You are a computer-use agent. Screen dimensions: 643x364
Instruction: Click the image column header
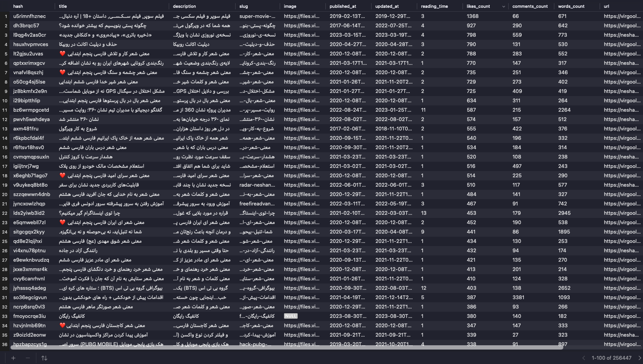pyautogui.click(x=290, y=6)
